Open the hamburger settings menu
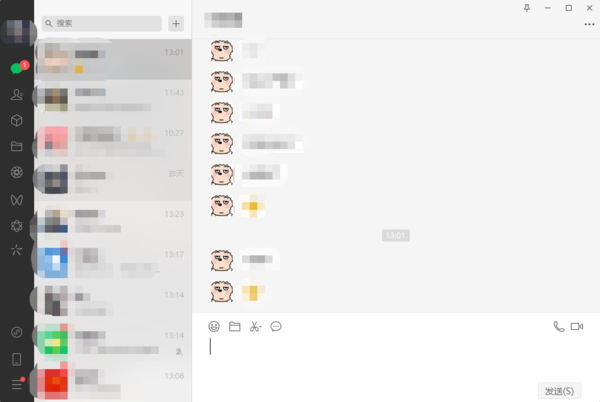The height and width of the screenshot is (402, 600). point(17,384)
